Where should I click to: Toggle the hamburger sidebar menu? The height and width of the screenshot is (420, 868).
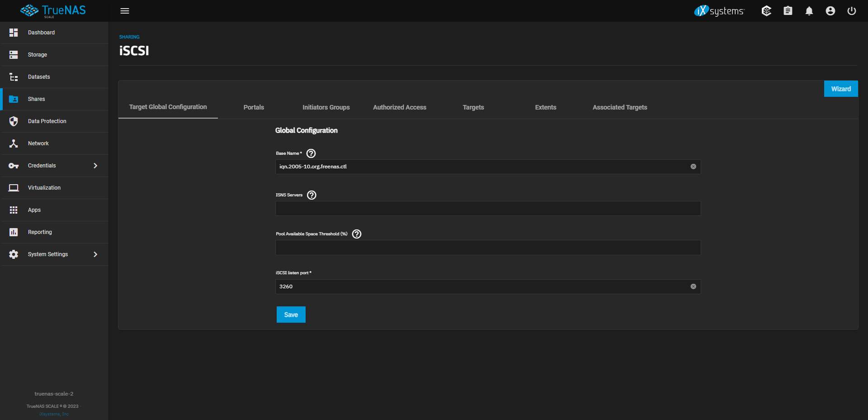pyautogui.click(x=125, y=11)
